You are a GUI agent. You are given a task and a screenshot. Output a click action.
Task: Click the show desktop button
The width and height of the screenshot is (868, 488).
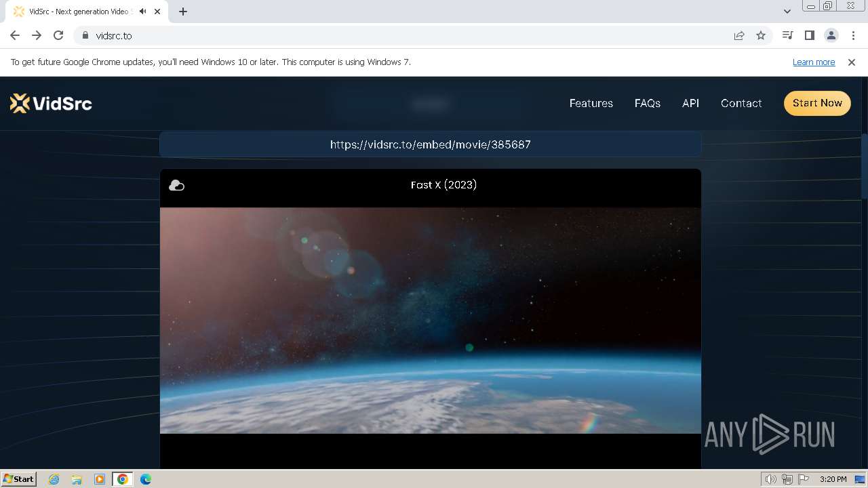click(x=860, y=479)
